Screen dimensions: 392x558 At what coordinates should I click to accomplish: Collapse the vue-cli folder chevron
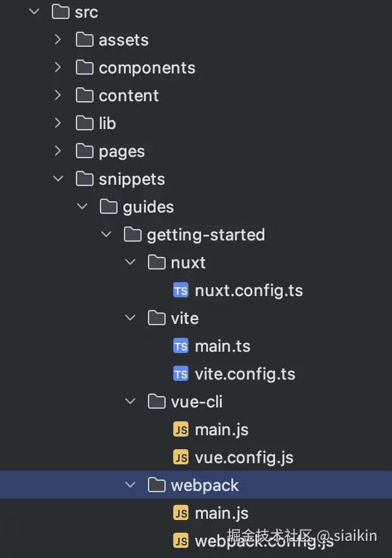(x=131, y=402)
